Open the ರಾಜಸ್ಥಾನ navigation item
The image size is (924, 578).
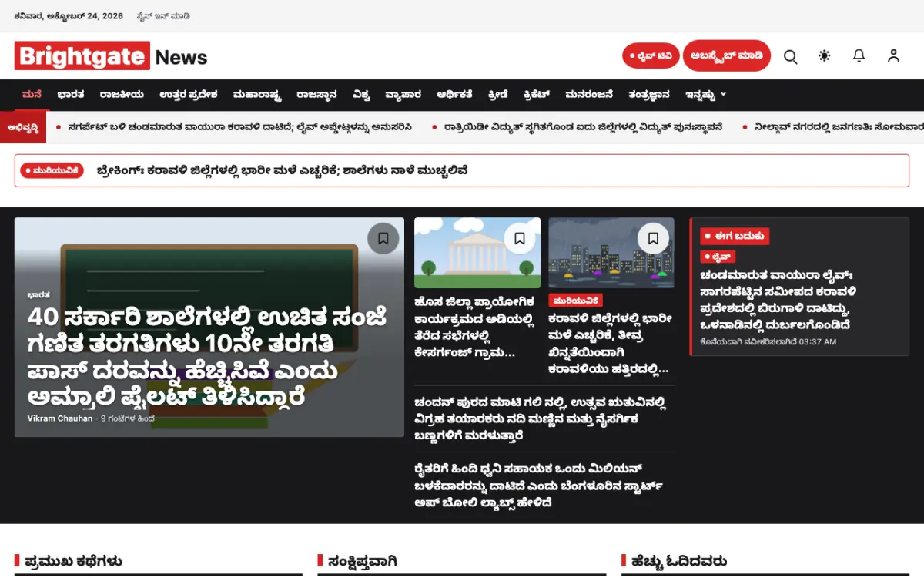[x=316, y=95]
